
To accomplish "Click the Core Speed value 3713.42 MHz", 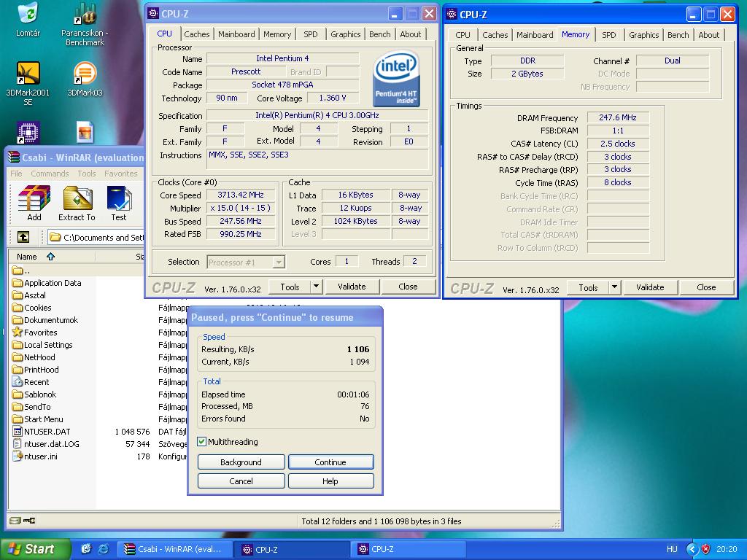I will pos(241,195).
